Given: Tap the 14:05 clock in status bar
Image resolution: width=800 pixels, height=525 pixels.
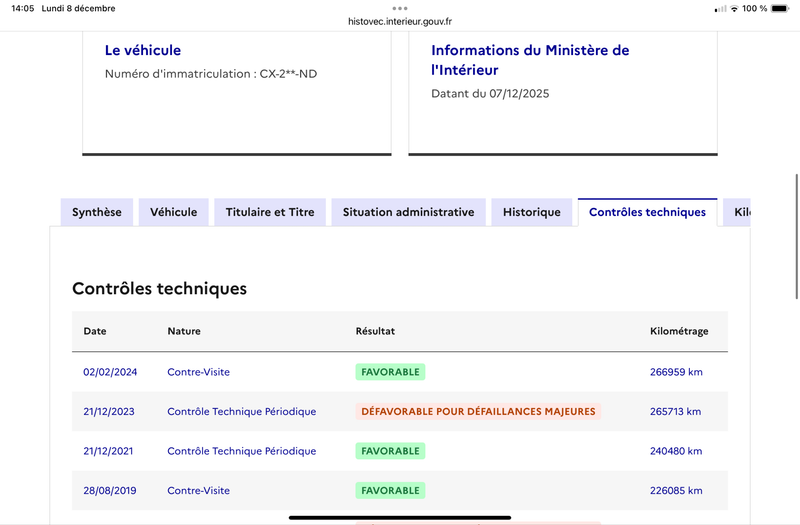Looking at the screenshot, I should [x=22, y=8].
